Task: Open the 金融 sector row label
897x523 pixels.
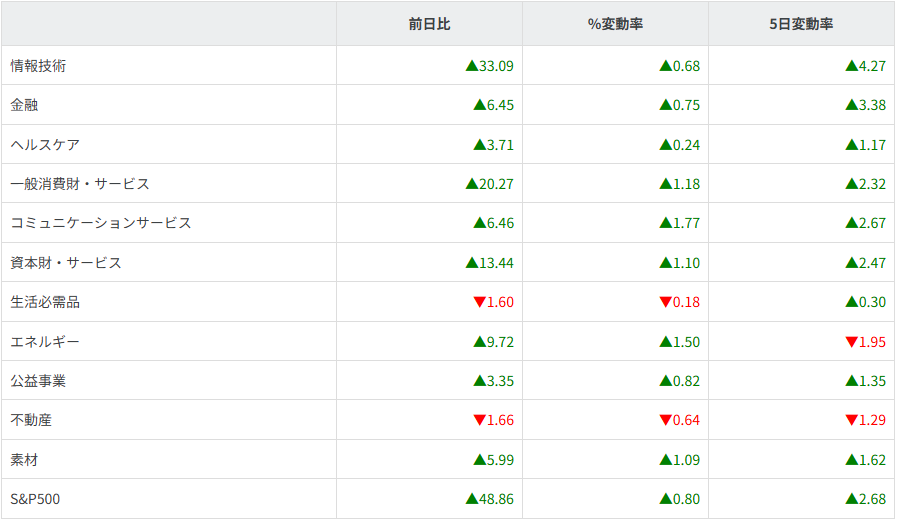Action: click(x=24, y=105)
